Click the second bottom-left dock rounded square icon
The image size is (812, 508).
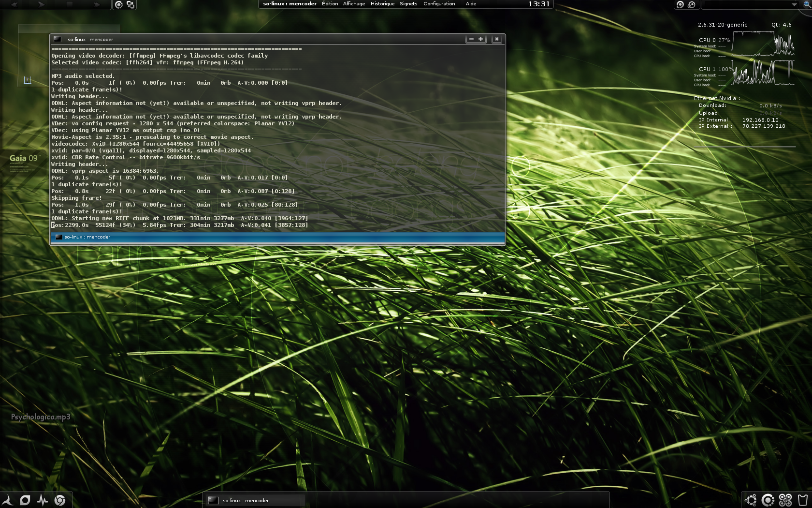[25, 500]
